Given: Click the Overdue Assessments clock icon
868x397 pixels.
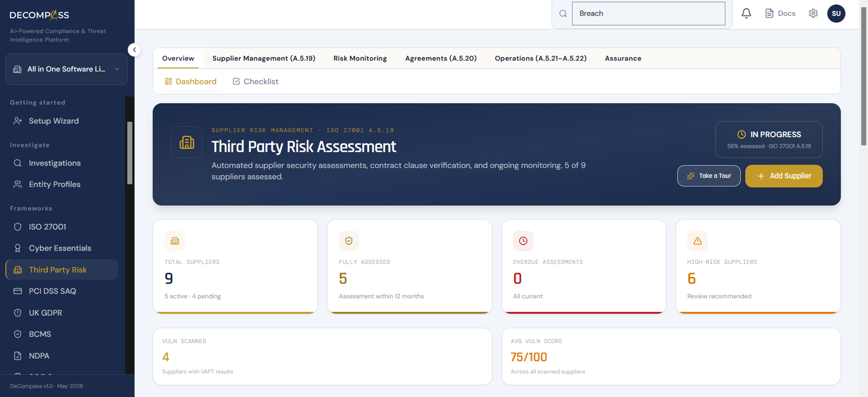Looking at the screenshot, I should (523, 241).
